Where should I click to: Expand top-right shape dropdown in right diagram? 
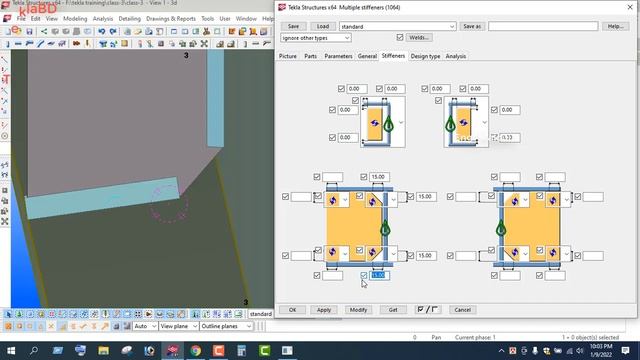point(566,200)
